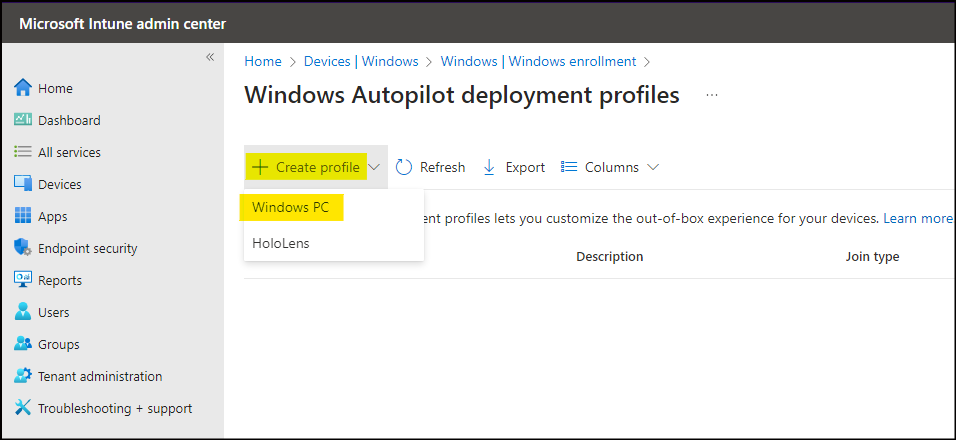
Task: Open Apps from the sidebar label
Action: pyautogui.click(x=52, y=216)
